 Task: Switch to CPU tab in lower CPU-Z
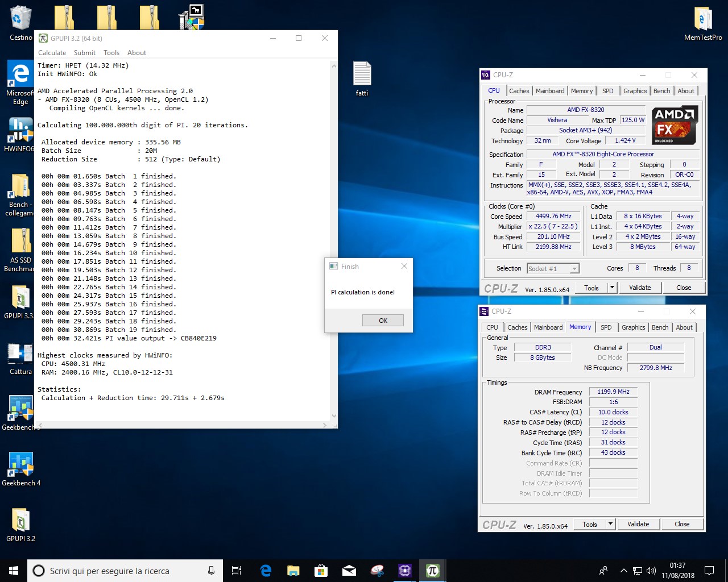pos(492,327)
